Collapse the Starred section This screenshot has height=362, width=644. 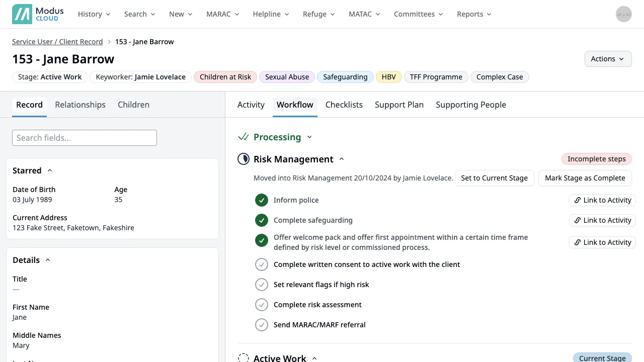pyautogui.click(x=50, y=170)
